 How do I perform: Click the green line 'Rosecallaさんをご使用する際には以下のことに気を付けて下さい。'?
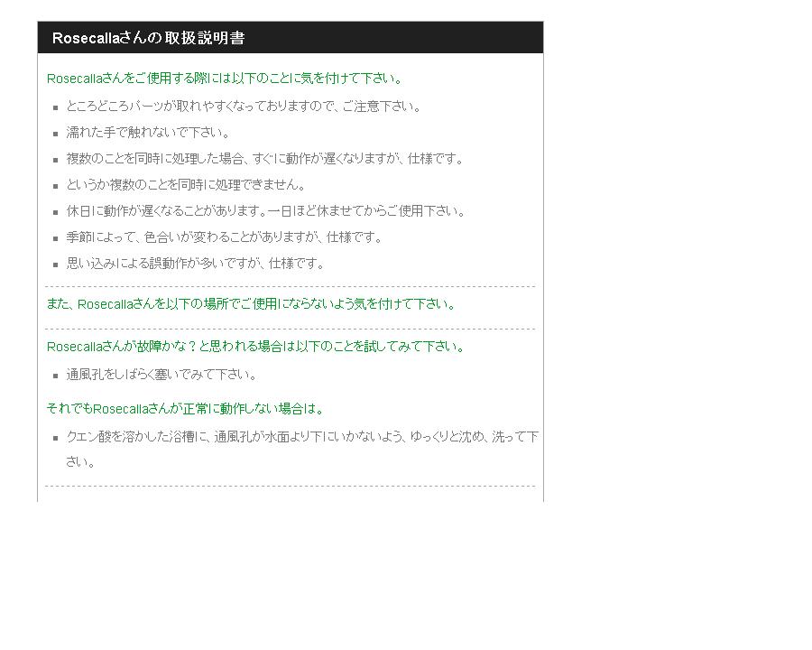(x=225, y=79)
